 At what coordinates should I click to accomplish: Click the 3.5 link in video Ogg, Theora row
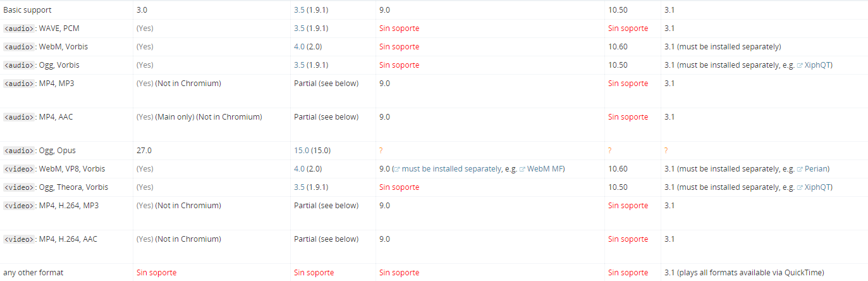pyautogui.click(x=299, y=187)
